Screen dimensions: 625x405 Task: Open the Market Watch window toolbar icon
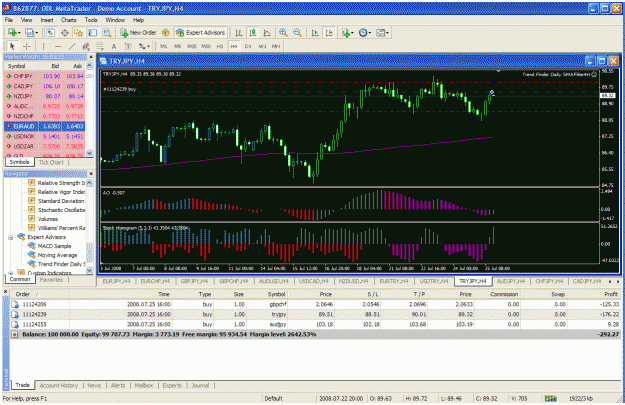click(50, 33)
